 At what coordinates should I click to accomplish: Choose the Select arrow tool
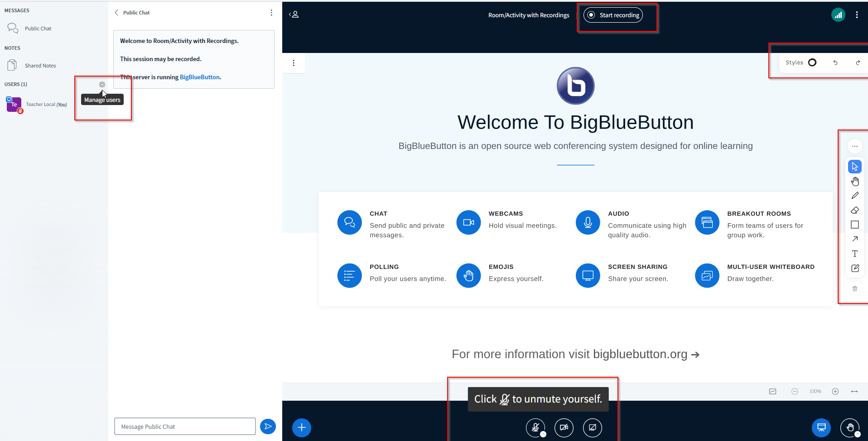[854, 167]
